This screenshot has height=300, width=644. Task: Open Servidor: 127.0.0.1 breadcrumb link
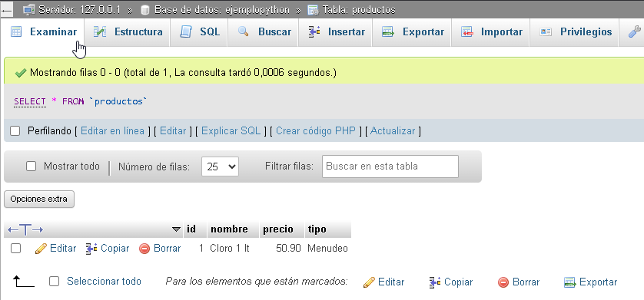79,10
